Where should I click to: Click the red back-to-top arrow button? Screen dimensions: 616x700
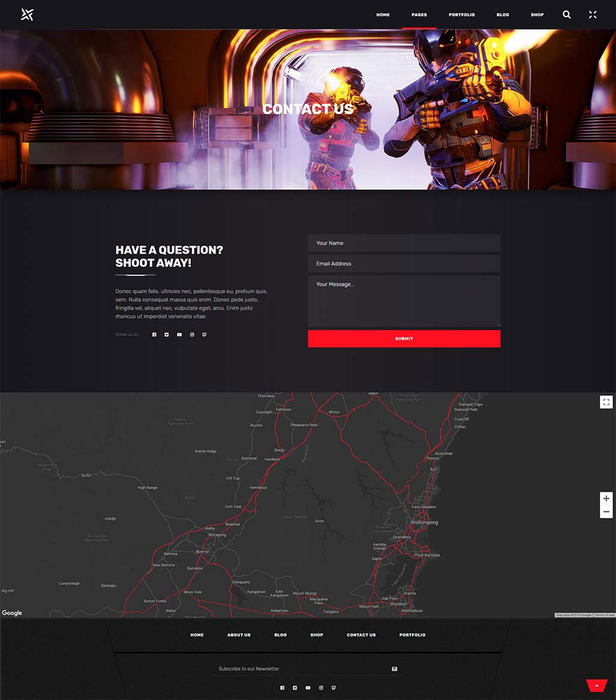coord(597,686)
